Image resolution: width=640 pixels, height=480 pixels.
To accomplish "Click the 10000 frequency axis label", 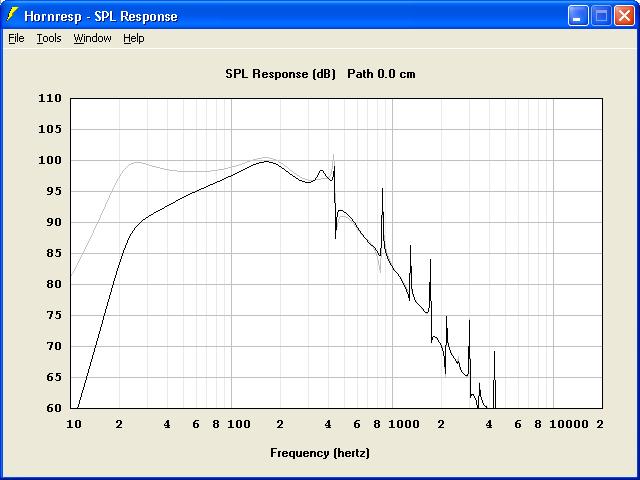I will (x=569, y=424).
